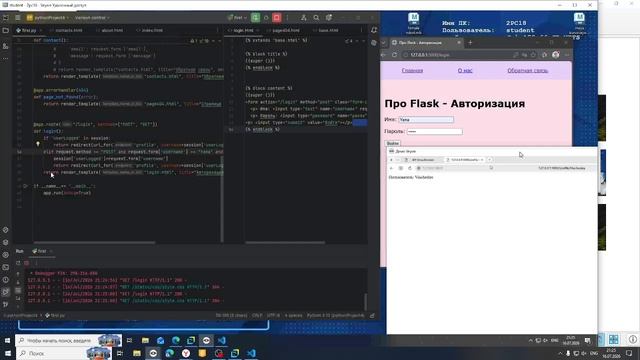Click the '4 spaces' indent status entry
Screen dimensions: 640x360
[x=293, y=316]
